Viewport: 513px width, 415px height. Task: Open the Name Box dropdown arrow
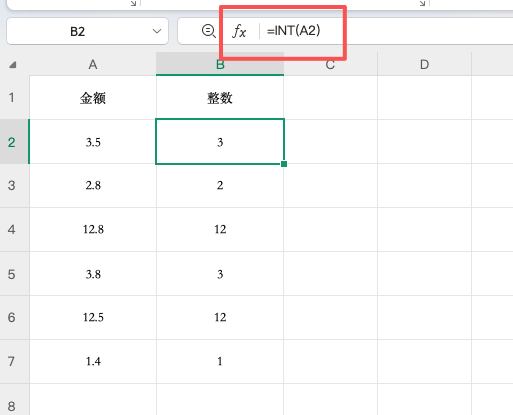[x=157, y=31]
